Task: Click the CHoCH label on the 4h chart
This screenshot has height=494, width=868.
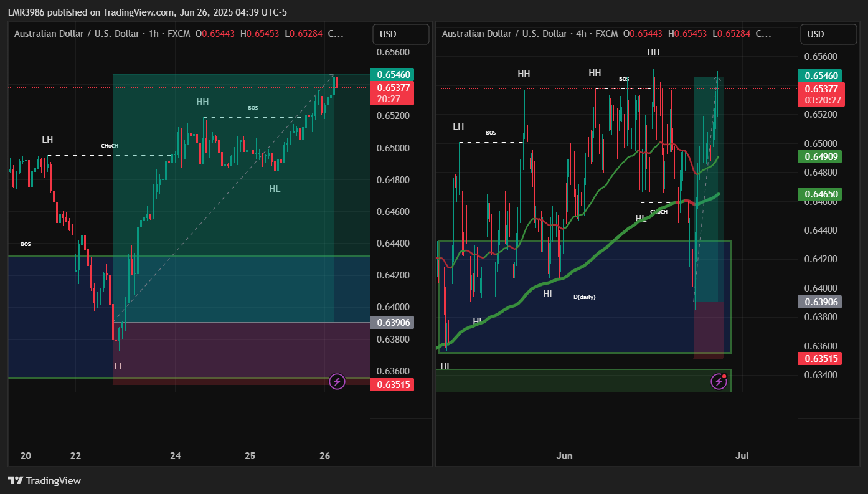Action: pyautogui.click(x=659, y=212)
